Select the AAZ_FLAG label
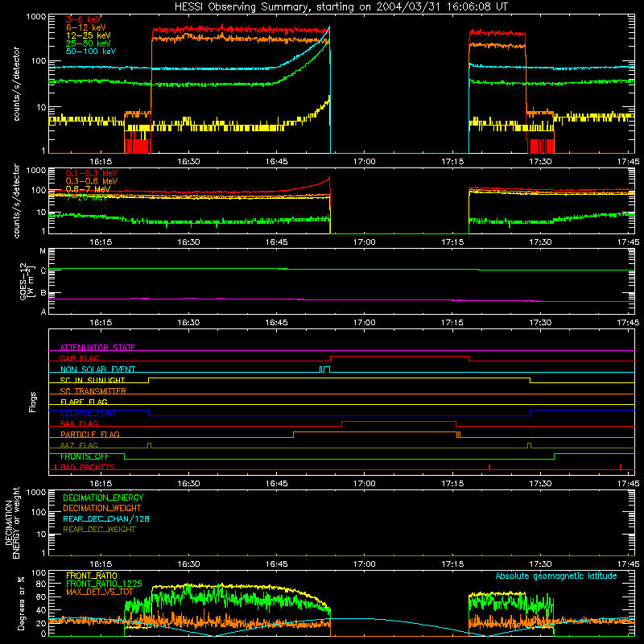Screen dimensions: 644x644 [79, 445]
